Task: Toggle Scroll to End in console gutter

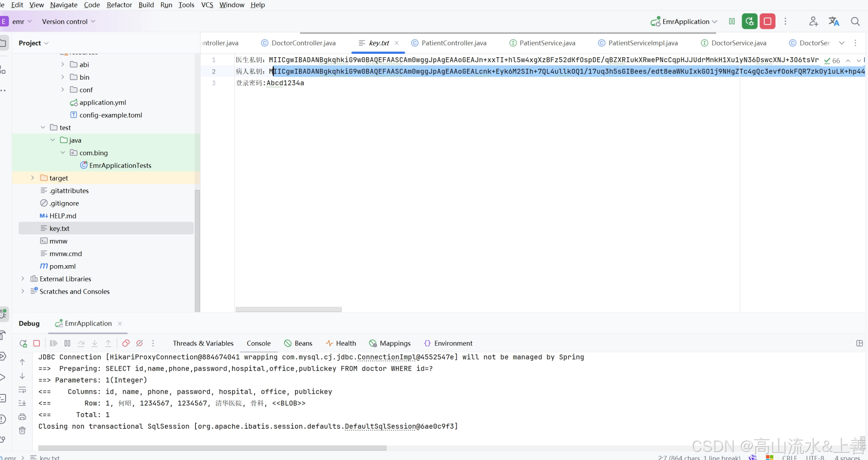Action: point(22,403)
